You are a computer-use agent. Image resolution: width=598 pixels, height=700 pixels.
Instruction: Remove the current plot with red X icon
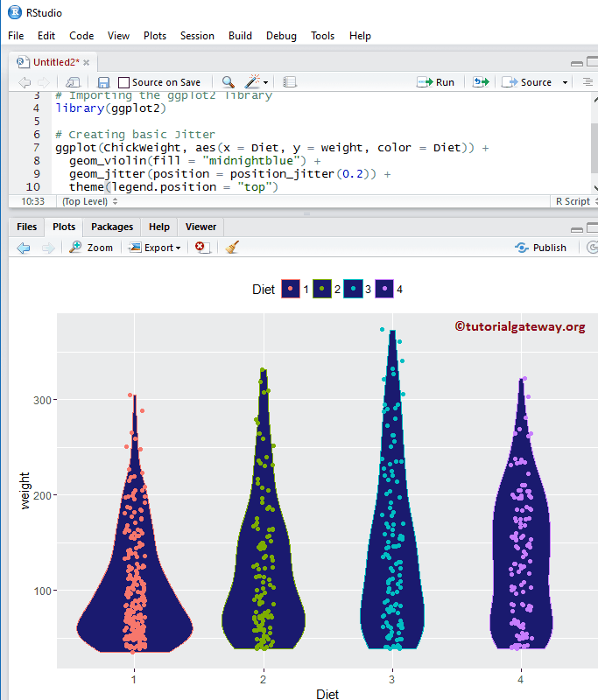(x=202, y=248)
